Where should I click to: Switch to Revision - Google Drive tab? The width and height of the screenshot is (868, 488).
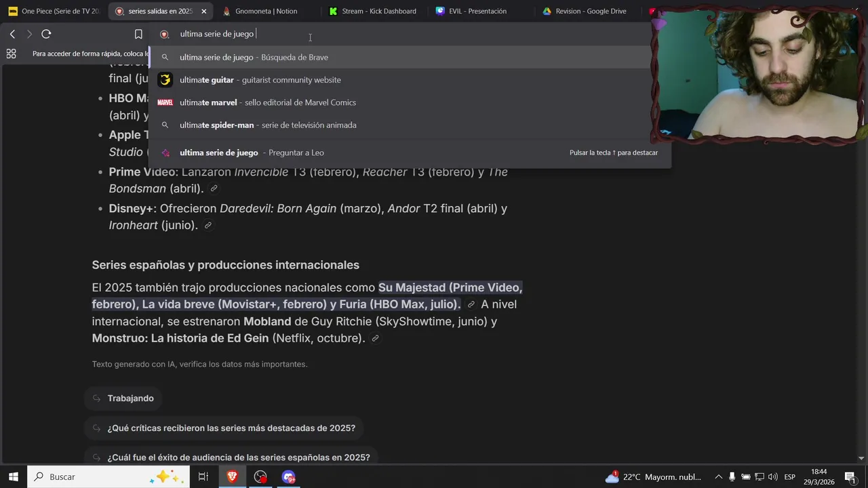[586, 11]
